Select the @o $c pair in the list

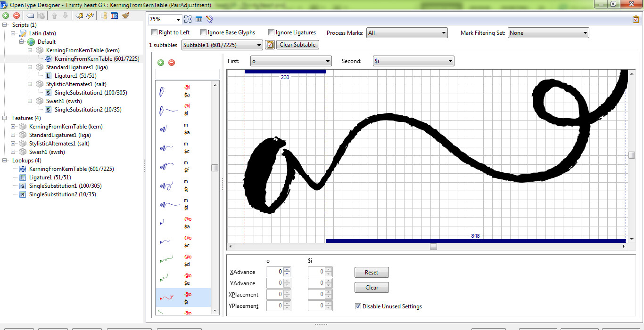[x=183, y=241]
